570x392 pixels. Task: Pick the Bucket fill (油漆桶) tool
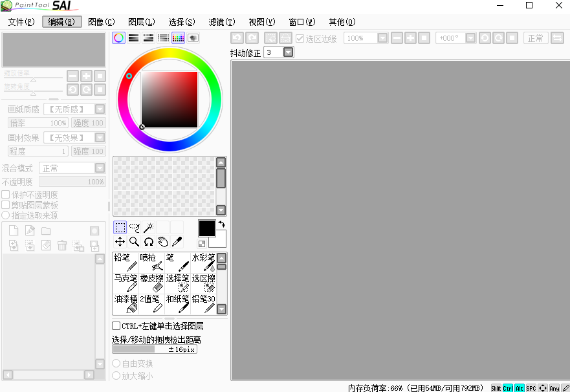pos(125,302)
